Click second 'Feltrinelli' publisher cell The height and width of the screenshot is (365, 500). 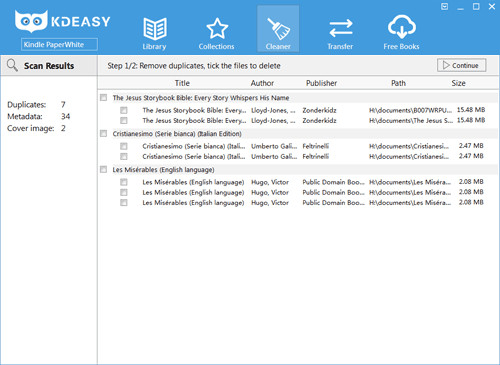click(316, 157)
